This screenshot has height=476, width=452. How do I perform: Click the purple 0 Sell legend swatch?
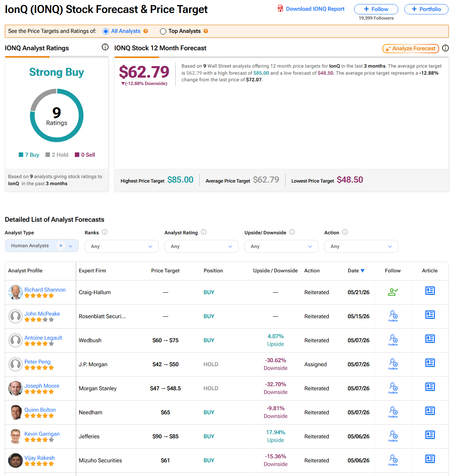point(77,155)
